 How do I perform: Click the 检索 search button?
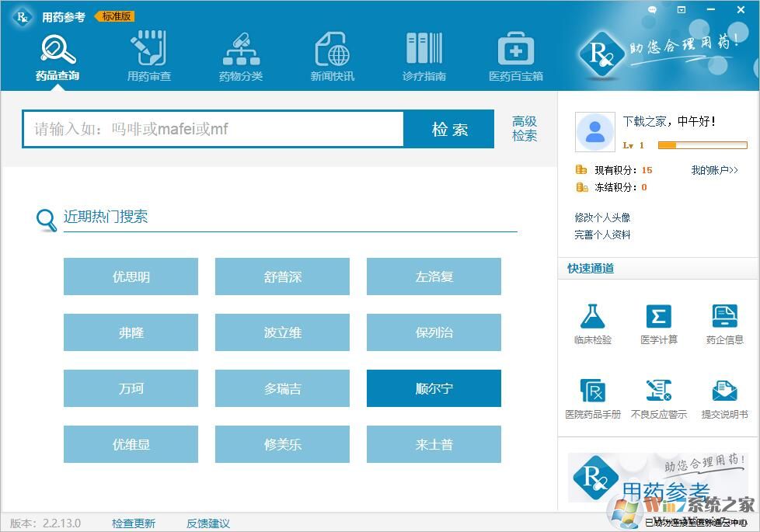click(x=449, y=129)
